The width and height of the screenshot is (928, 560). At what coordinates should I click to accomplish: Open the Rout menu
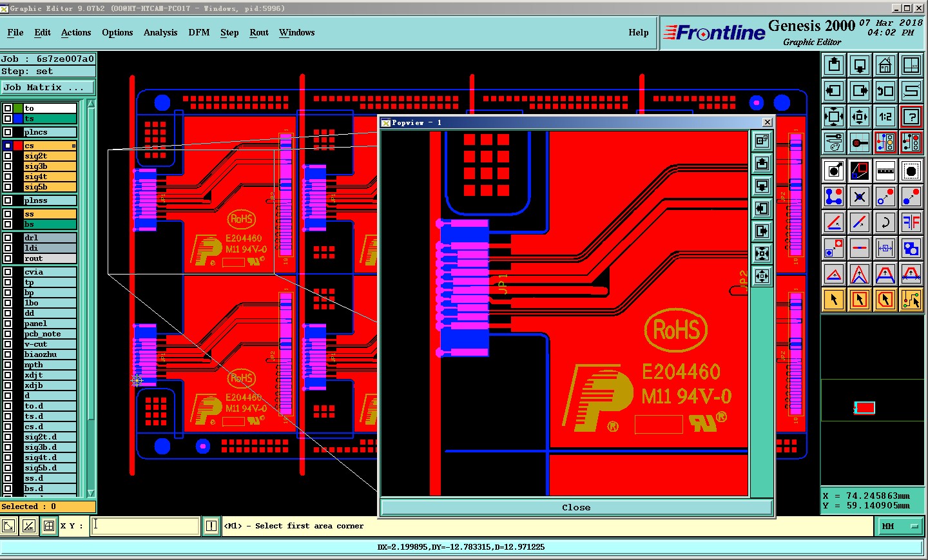tap(259, 32)
